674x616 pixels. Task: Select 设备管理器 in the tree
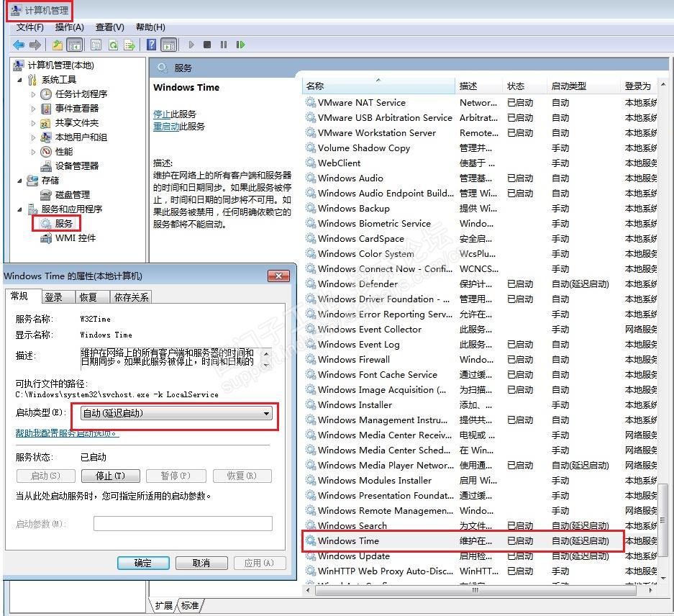point(77,166)
